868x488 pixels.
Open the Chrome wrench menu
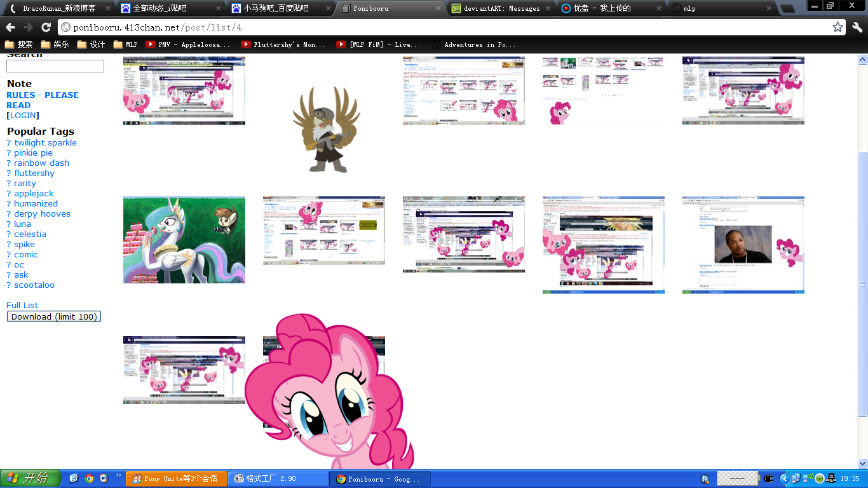[857, 27]
